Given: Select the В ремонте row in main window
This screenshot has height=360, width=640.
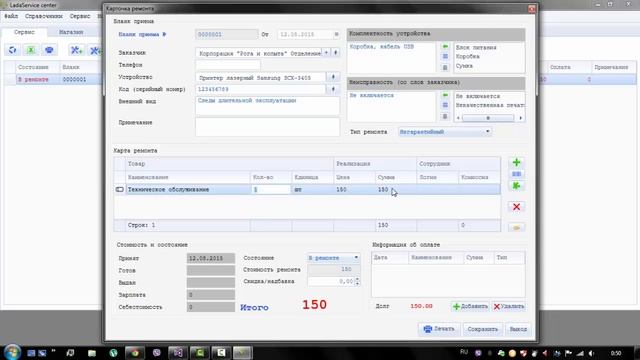Looking at the screenshot, I should pos(53,79).
